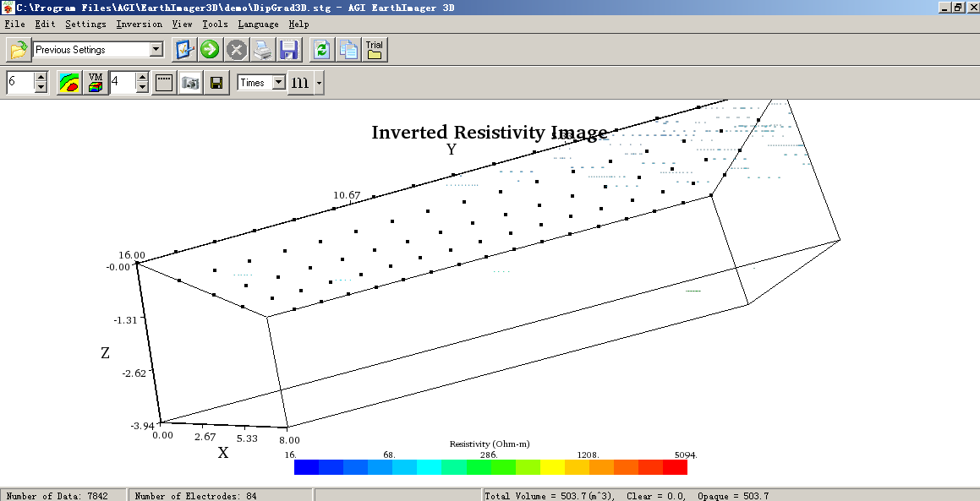Viewport: 980px width, 501px height.
Task: Click the yellow swatch in resistivity legend
Action: point(552,467)
